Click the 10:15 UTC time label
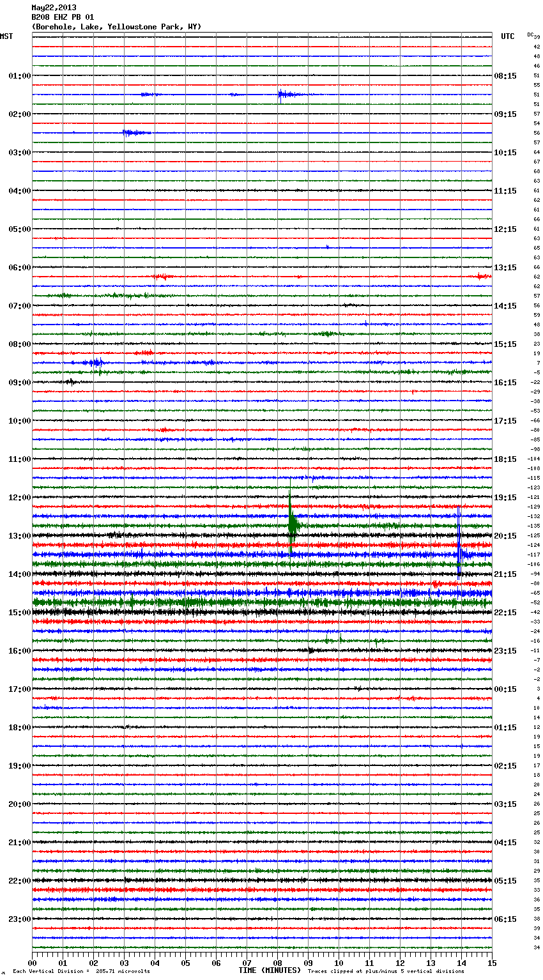The image size is (543, 980). pos(505,153)
